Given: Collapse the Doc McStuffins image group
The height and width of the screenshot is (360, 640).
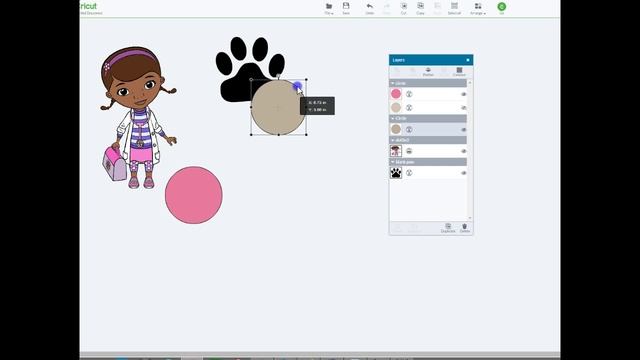Looking at the screenshot, I should [x=393, y=140].
